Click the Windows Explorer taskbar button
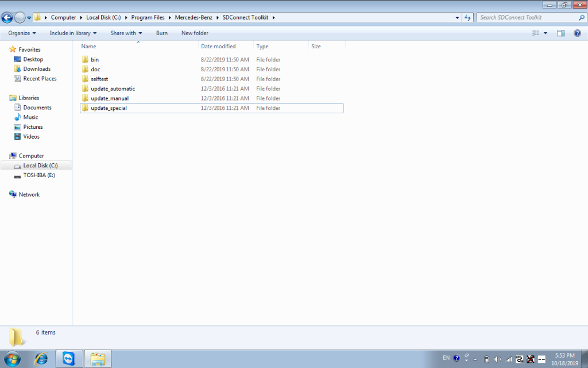Image resolution: width=588 pixels, height=368 pixels. coord(98,359)
